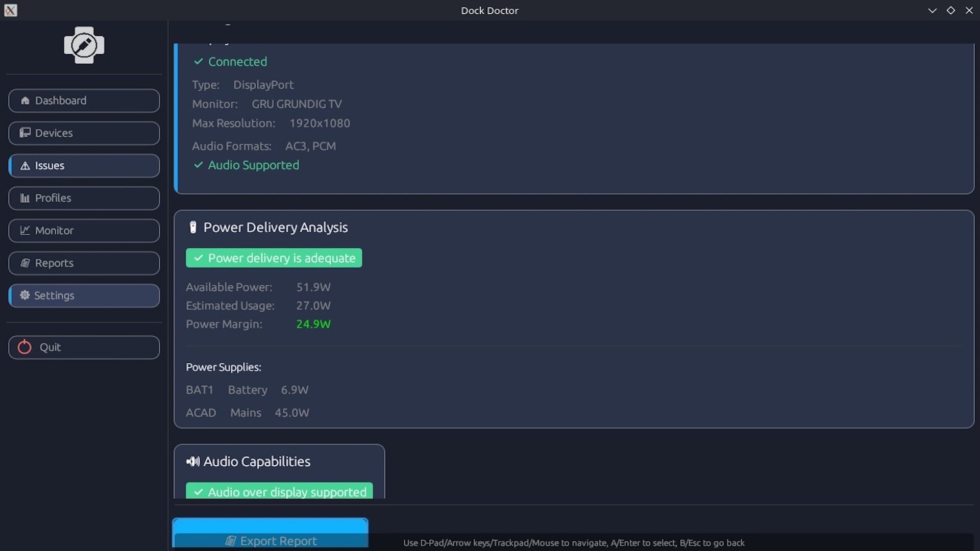This screenshot has width=980, height=551.
Task: Switch to the Profiles section
Action: (84, 198)
